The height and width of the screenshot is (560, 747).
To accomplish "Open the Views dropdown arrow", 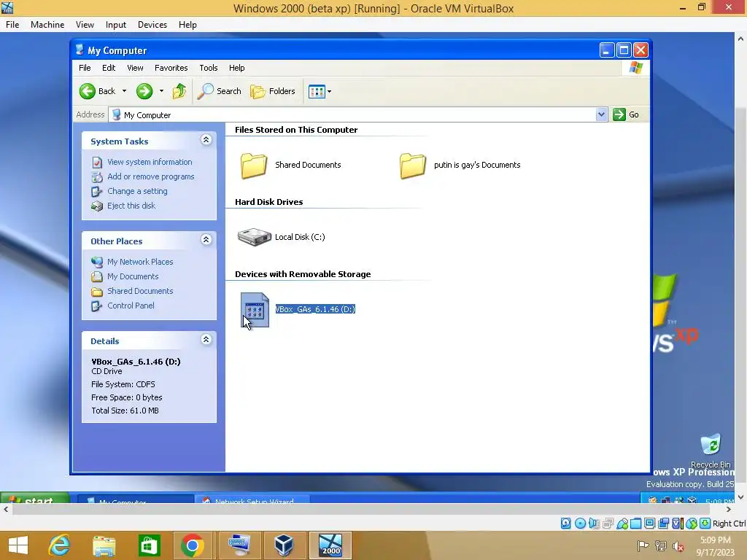I will (x=329, y=91).
